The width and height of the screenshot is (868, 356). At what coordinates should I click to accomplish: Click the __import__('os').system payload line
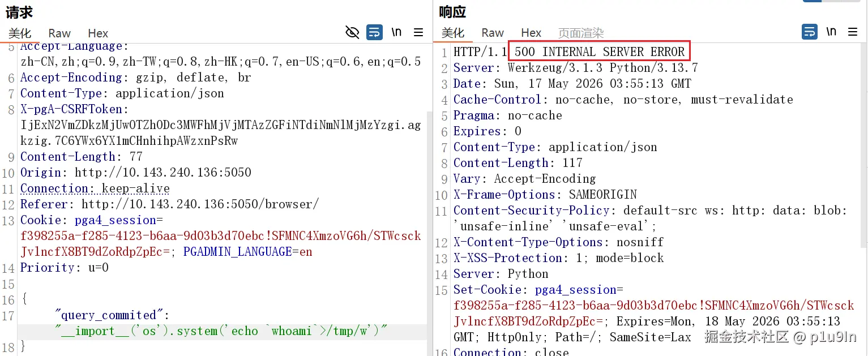tap(221, 331)
